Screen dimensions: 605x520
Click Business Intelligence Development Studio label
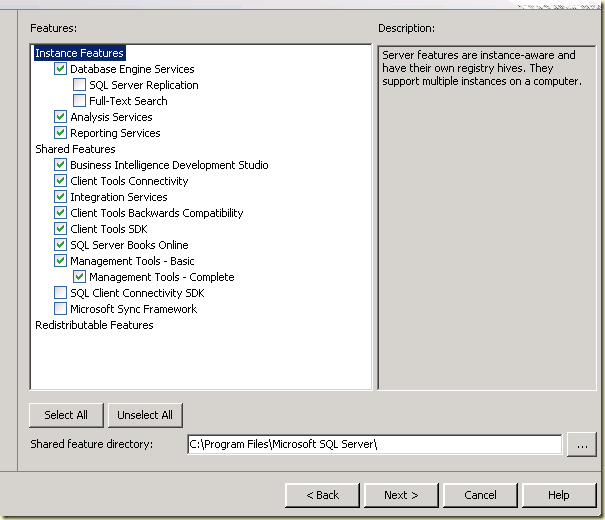click(x=169, y=165)
